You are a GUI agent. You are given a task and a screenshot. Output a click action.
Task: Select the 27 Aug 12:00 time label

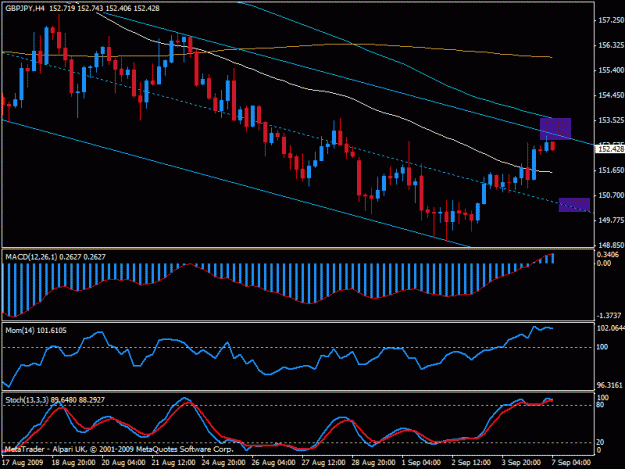coord(323,463)
